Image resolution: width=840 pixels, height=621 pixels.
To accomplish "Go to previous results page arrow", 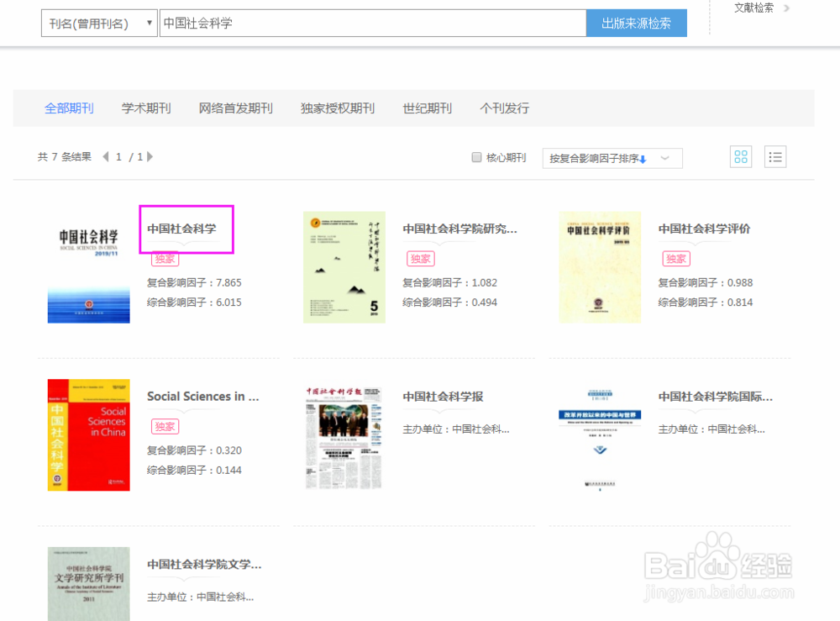I will click(106, 156).
